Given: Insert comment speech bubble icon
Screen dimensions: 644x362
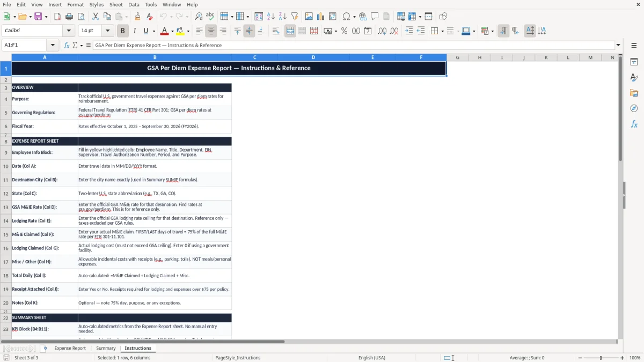Looking at the screenshot, I should 375,17.
